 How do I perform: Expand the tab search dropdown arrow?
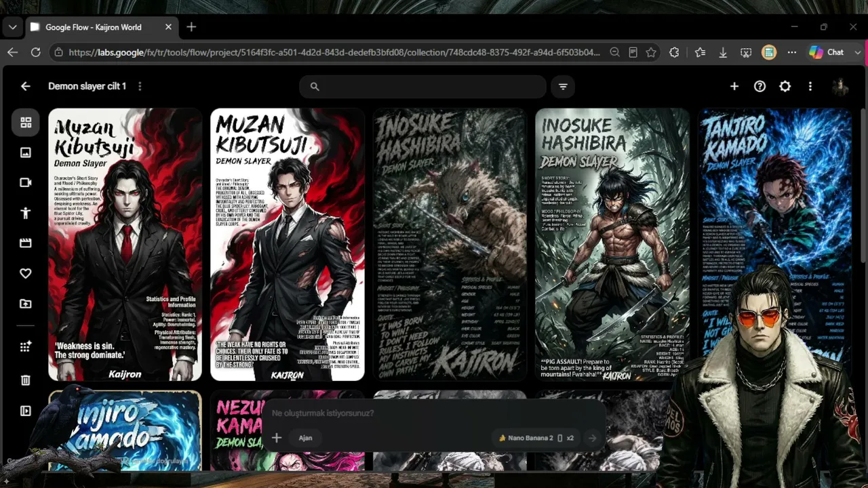pyautogui.click(x=13, y=27)
